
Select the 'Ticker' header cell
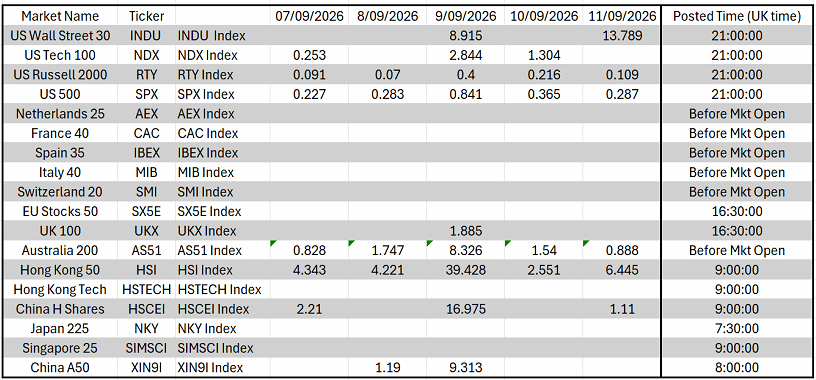[146, 16]
